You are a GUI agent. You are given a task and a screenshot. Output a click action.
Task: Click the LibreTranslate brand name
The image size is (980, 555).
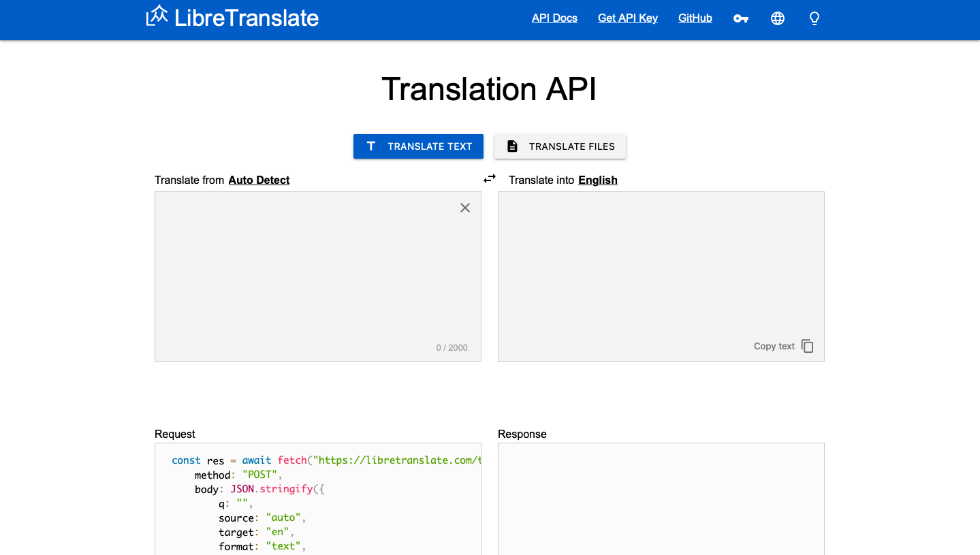point(247,18)
